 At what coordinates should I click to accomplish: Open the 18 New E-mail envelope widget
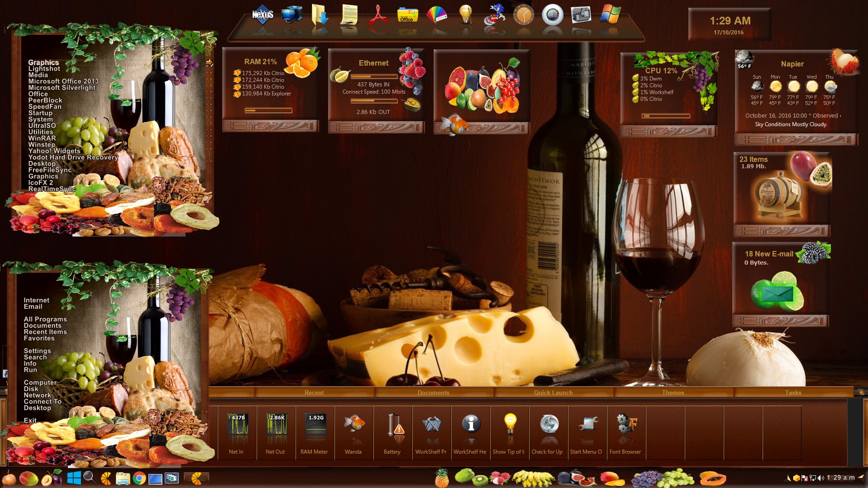point(777,294)
